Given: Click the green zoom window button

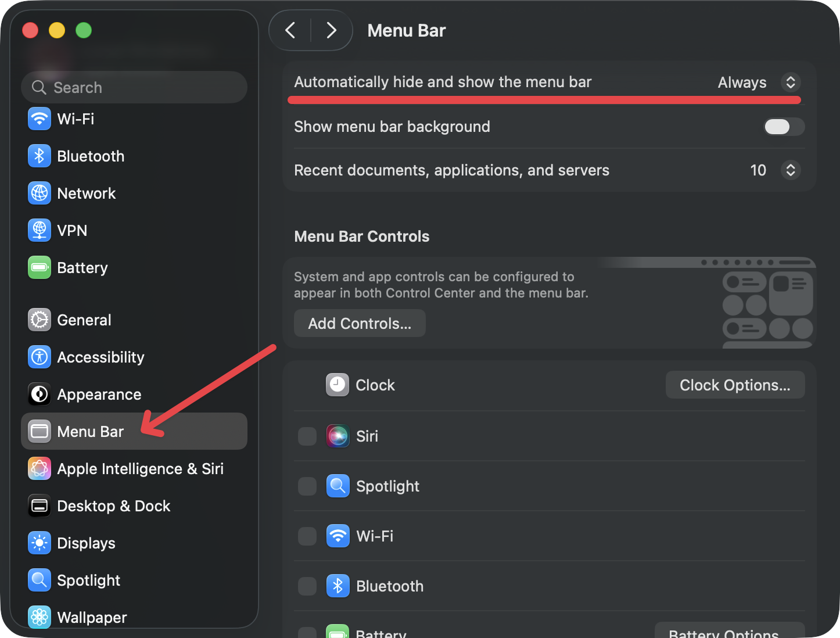Looking at the screenshot, I should pos(84,30).
